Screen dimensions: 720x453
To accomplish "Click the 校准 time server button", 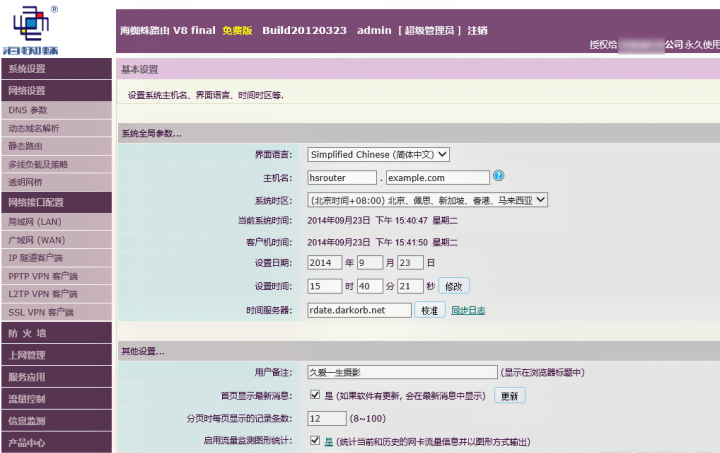I will point(429,311).
